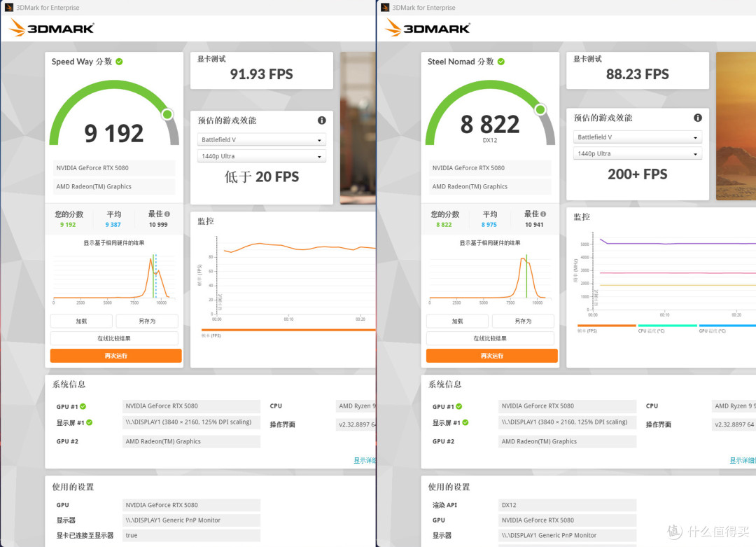Click 另存为 button in Speed Way window
This screenshot has height=547, width=756.
[147, 321]
